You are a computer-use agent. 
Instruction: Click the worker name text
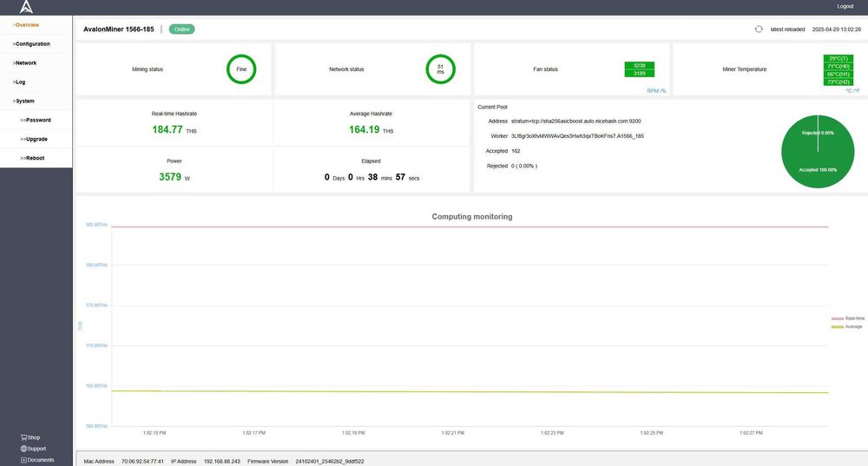tap(577, 136)
